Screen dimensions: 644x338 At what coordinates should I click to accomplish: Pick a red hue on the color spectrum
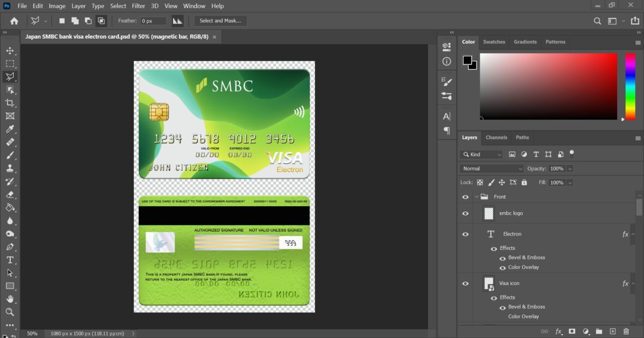click(x=629, y=57)
